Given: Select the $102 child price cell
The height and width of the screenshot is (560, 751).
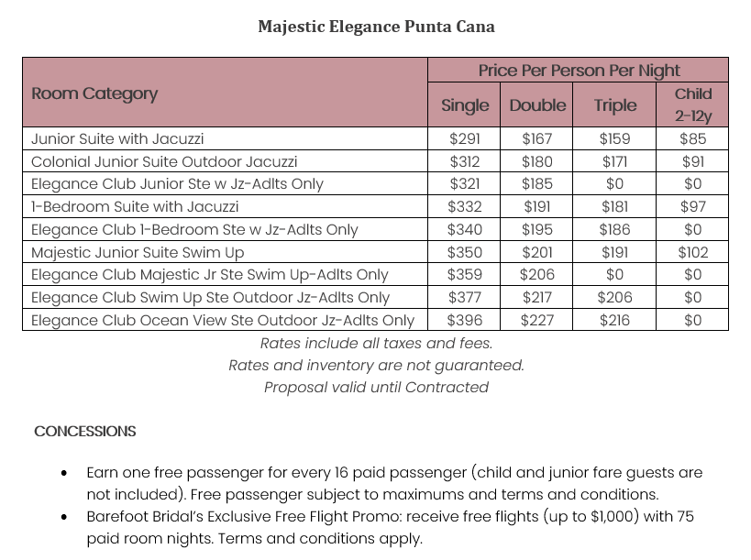Looking at the screenshot, I should click(693, 252).
